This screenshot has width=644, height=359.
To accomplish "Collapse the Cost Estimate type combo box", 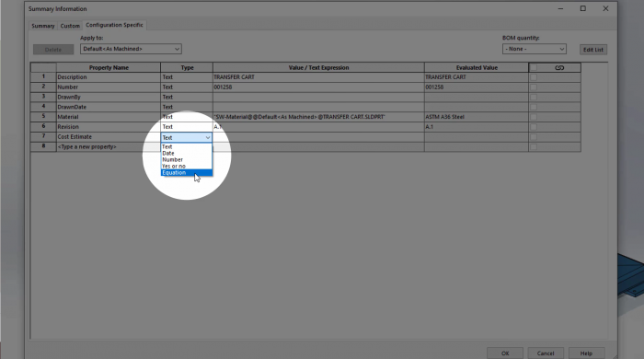I will 207,137.
